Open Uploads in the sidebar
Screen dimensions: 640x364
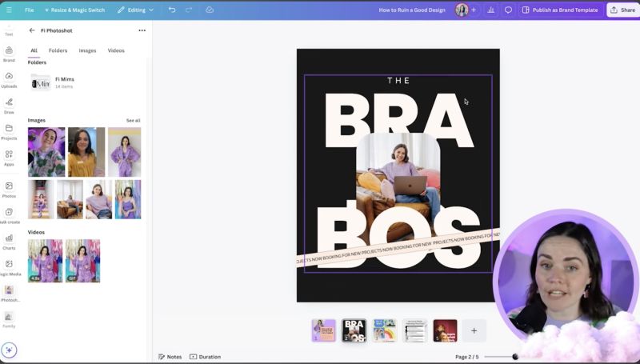tap(9, 80)
